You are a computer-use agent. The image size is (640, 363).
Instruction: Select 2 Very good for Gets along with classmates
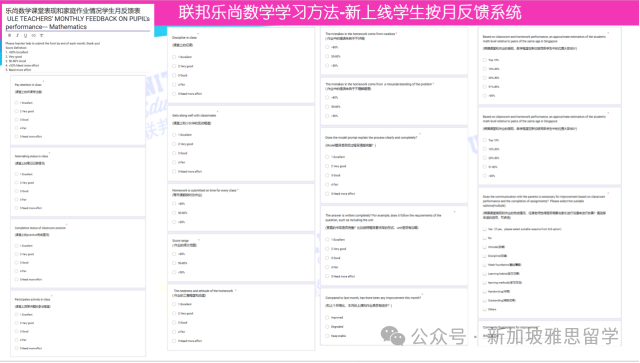click(174, 144)
